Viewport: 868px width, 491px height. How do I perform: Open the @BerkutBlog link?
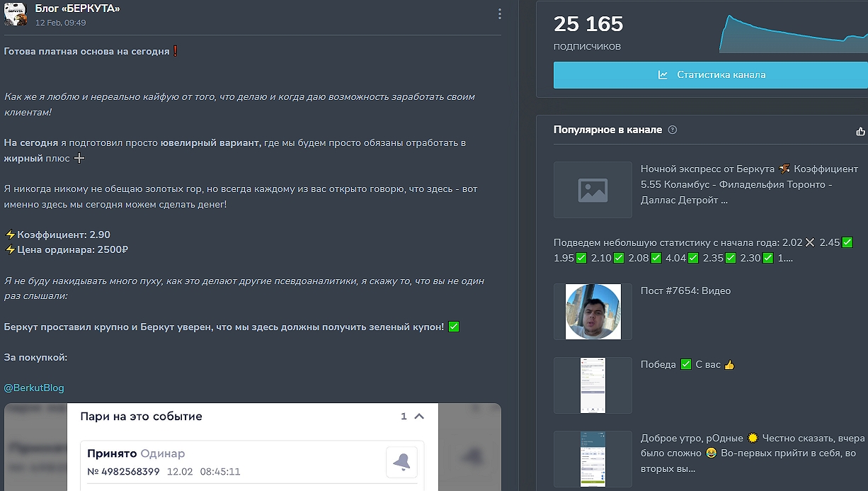[34, 388]
